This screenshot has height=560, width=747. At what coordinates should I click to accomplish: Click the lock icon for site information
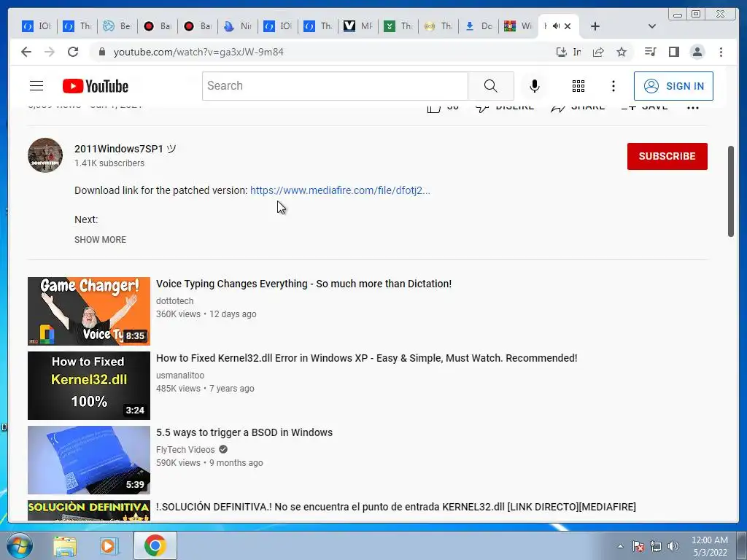[101, 52]
